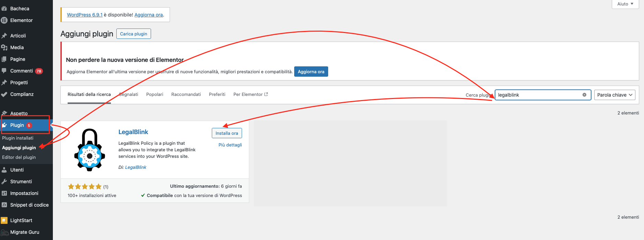The width and height of the screenshot is (644, 240).
Task: Open the Segnalati tab
Action: 128,95
